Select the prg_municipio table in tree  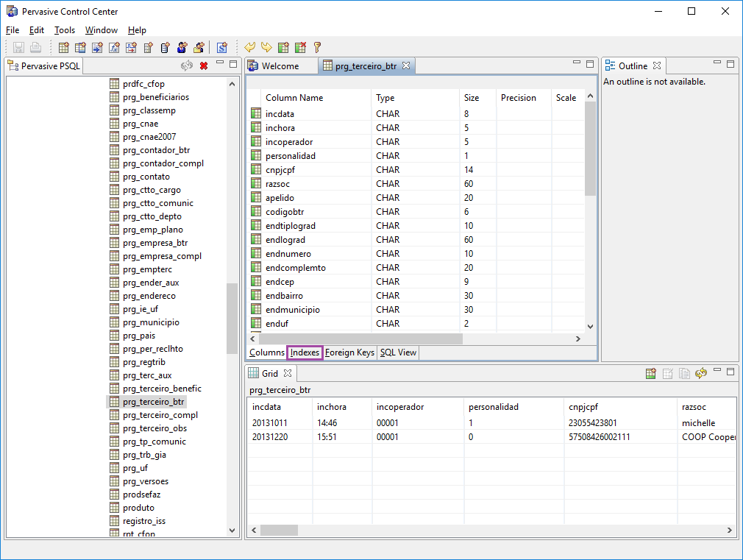(x=151, y=322)
